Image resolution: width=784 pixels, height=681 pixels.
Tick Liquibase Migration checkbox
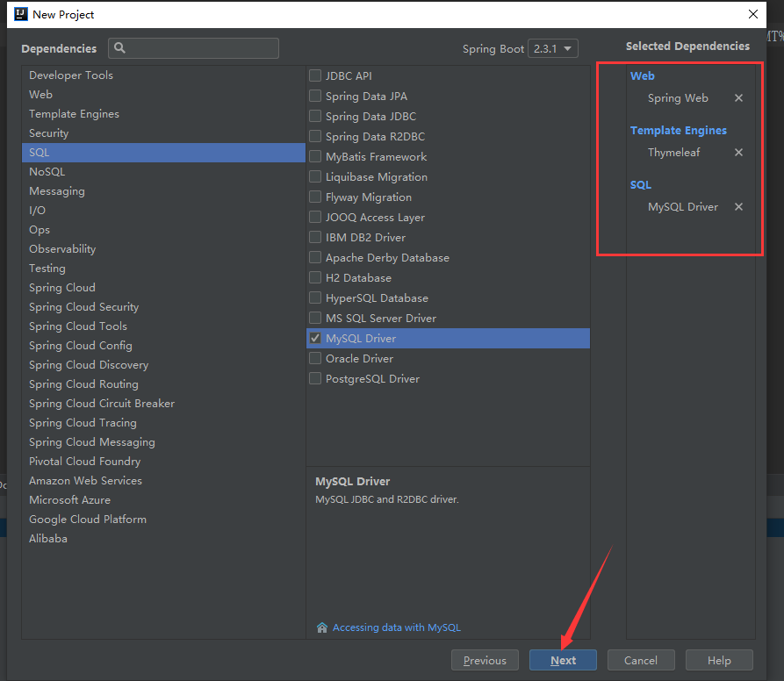[x=315, y=177]
